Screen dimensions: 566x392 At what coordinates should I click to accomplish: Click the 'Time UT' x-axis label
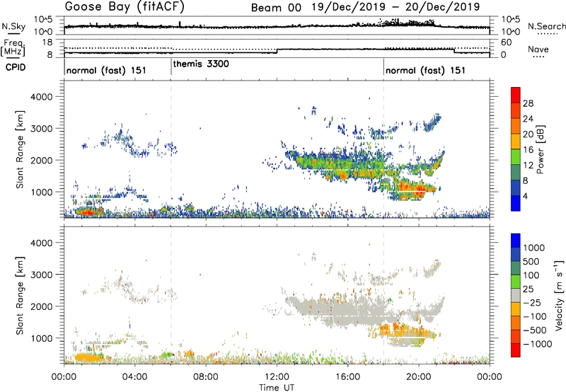pos(277,387)
